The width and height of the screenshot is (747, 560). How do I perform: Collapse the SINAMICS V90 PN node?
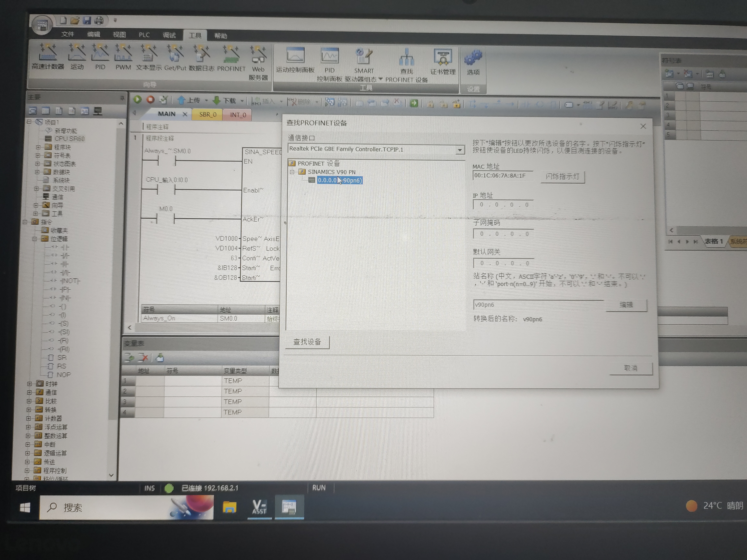292,172
